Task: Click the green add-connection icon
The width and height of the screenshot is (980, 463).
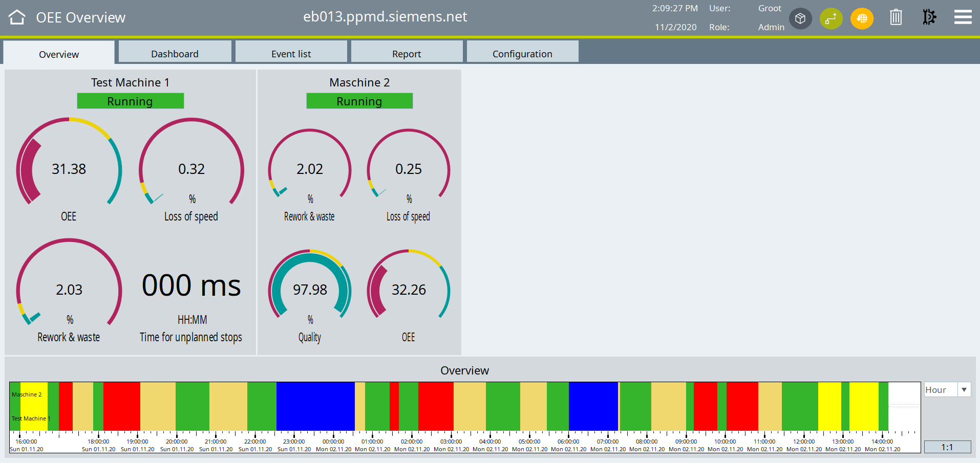Action: point(830,18)
